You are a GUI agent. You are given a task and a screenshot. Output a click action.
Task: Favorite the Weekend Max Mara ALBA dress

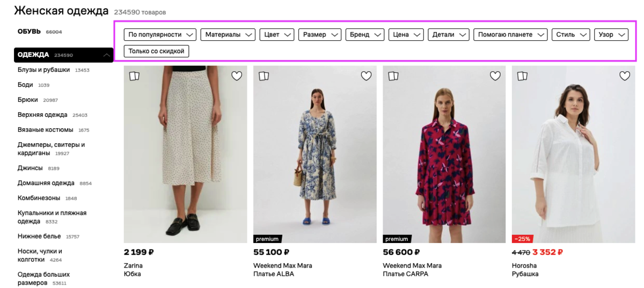point(366,76)
